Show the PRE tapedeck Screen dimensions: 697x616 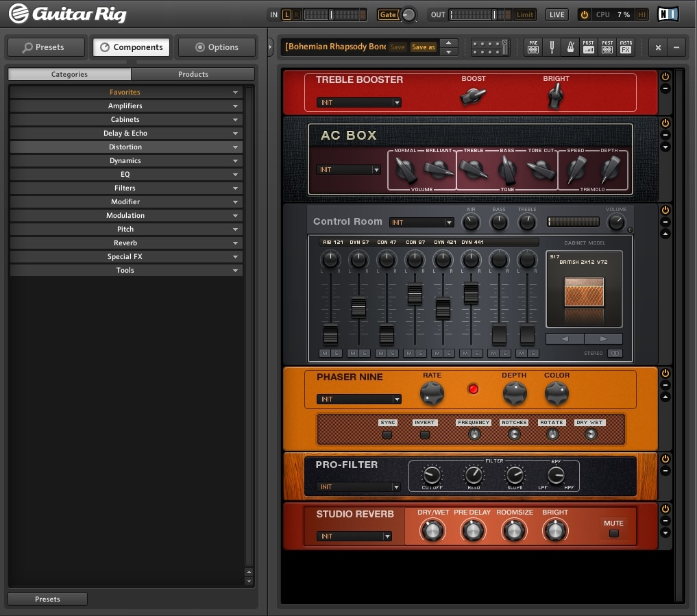click(x=533, y=47)
